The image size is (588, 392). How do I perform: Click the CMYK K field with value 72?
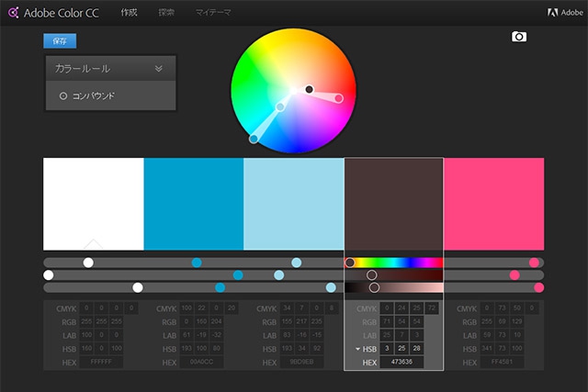pos(432,308)
